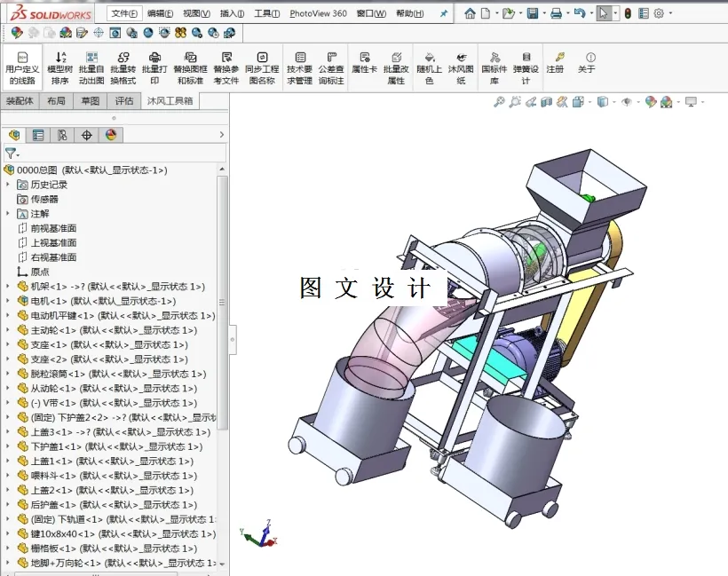The height and width of the screenshot is (576, 728).
Task: Open the 国标件库 standard parts library
Action: [x=494, y=67]
